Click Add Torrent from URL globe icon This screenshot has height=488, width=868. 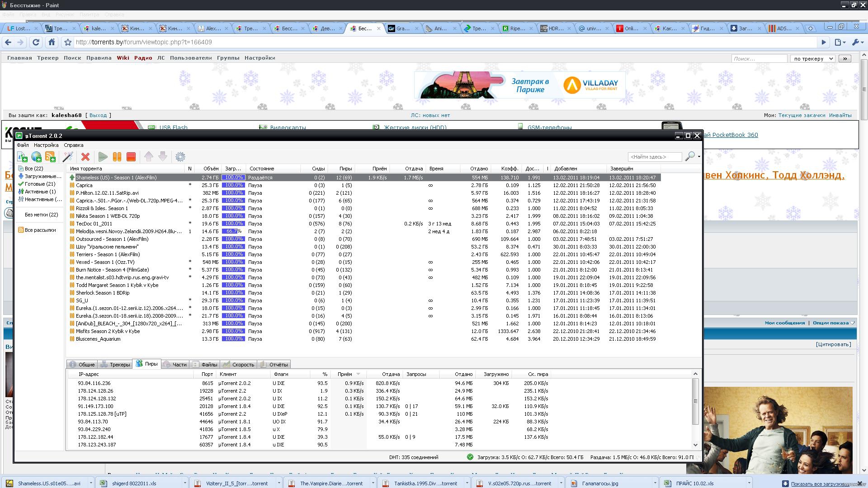(x=36, y=157)
